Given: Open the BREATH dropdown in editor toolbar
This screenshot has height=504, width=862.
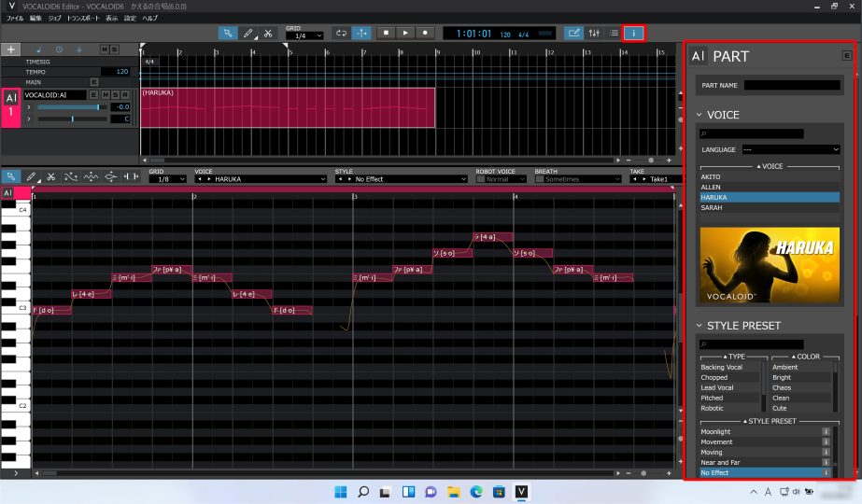Looking at the screenshot, I should click(577, 179).
